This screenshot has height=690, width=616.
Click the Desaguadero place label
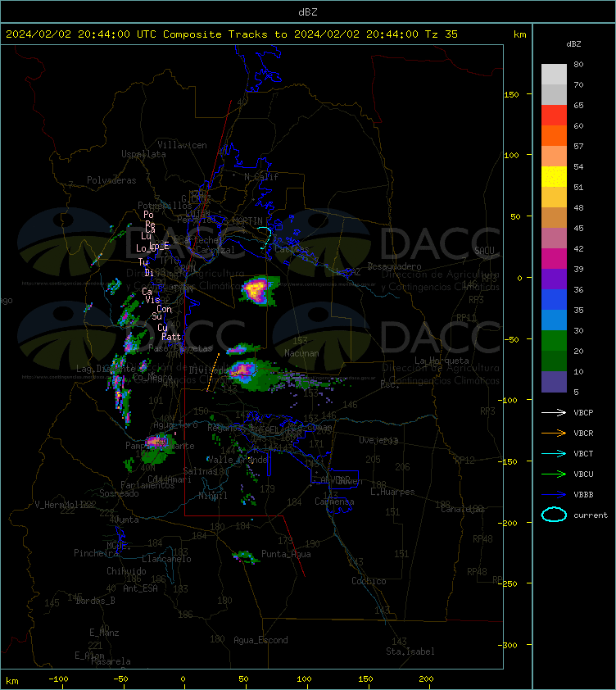395,266
